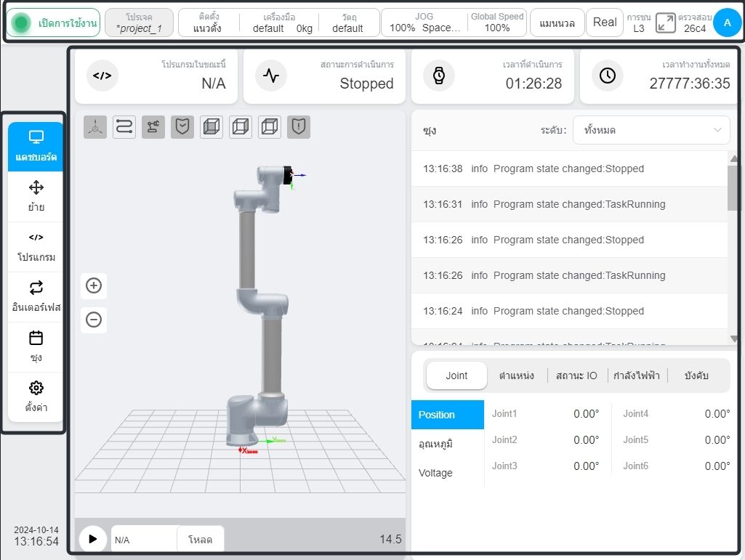This screenshot has height=560, width=745.
Task: Zoom out the 3D robot view
Action: (x=94, y=320)
